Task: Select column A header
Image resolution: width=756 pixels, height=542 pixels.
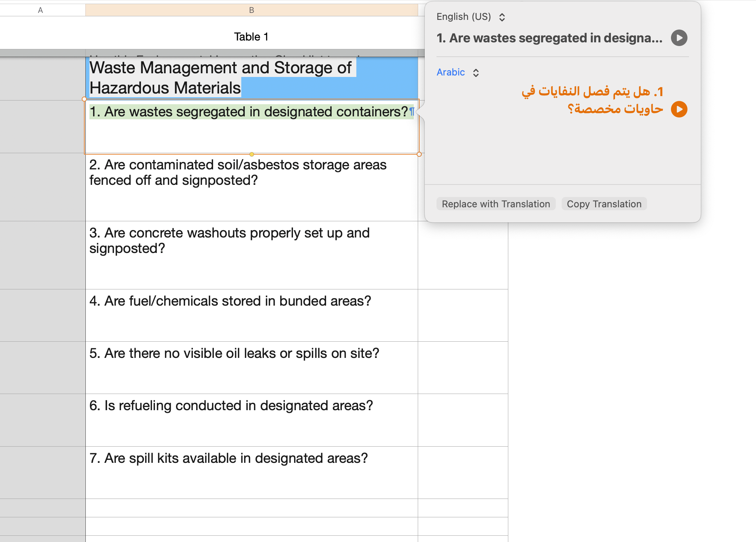Action: coord(40,10)
